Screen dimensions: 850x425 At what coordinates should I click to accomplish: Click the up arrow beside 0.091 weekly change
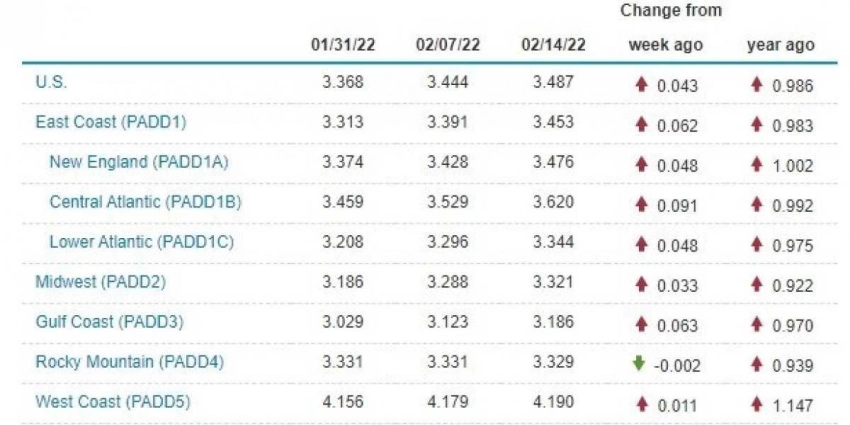click(x=641, y=205)
